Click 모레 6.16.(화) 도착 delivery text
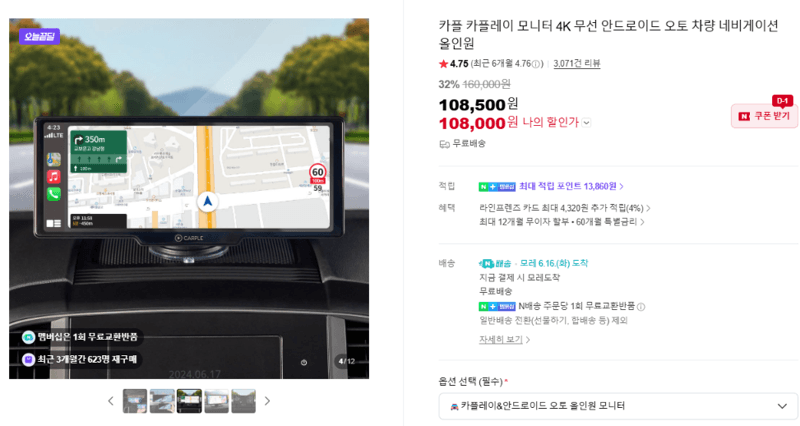Screen dimensions: 800x426 554,264
